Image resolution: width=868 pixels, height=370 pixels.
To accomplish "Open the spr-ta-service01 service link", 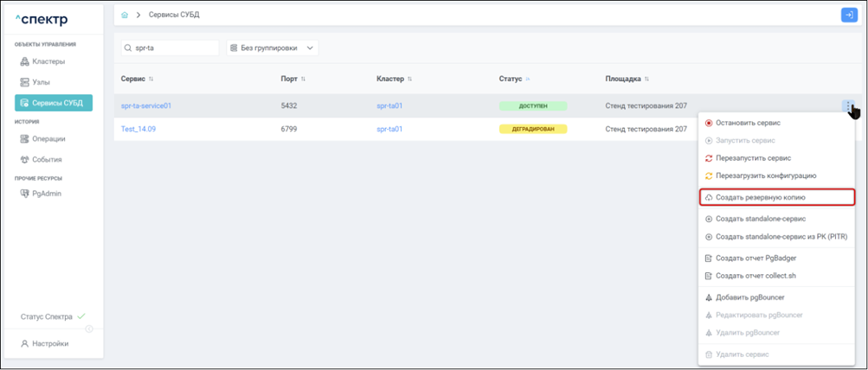I will click(x=146, y=106).
